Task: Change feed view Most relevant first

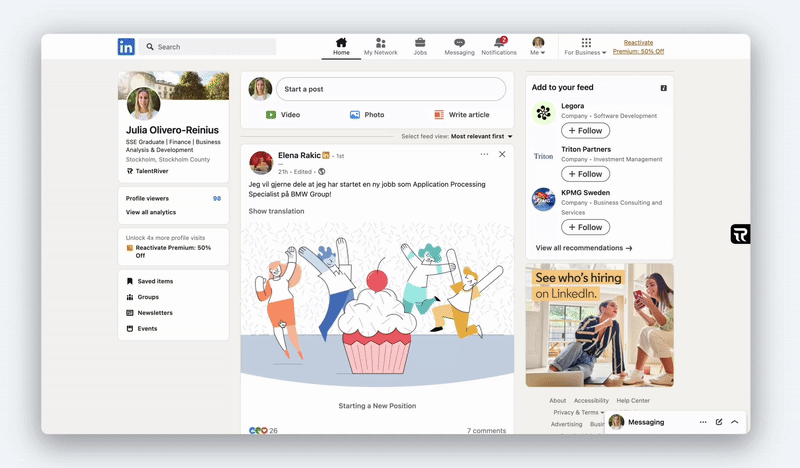Action: 481,136
